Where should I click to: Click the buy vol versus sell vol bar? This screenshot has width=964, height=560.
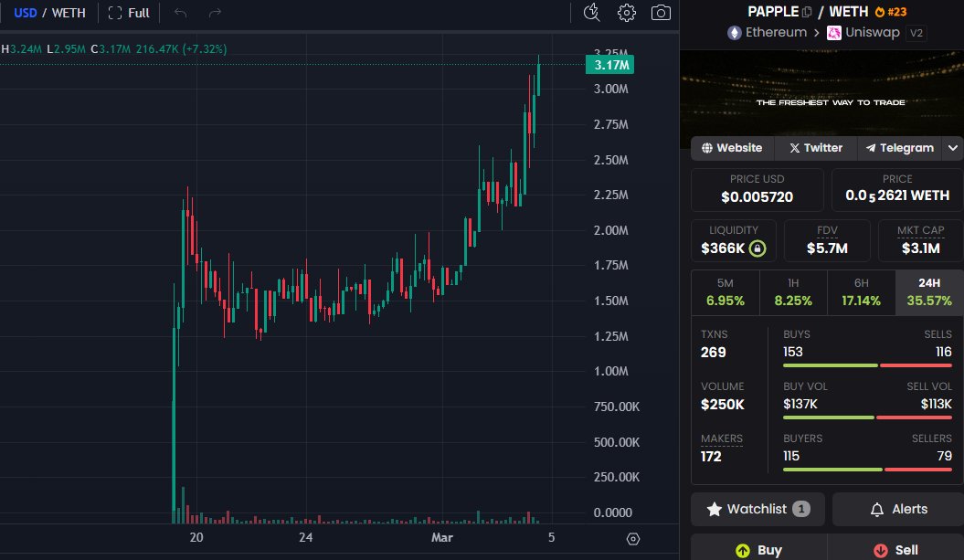click(867, 417)
